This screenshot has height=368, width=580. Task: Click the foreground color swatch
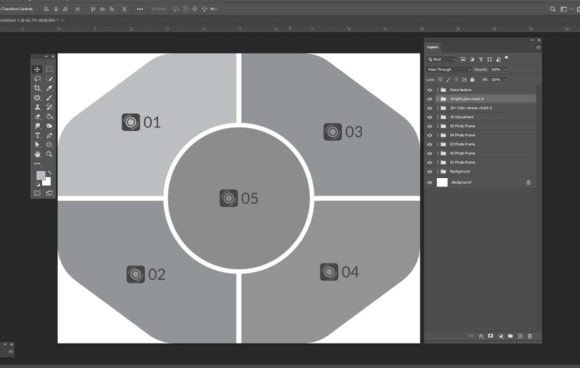40,175
